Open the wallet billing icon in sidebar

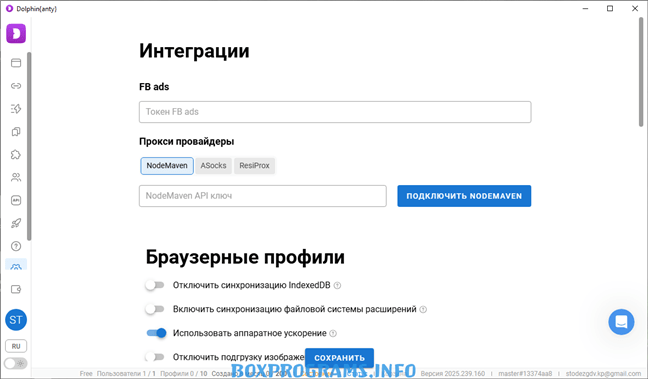tap(16, 289)
